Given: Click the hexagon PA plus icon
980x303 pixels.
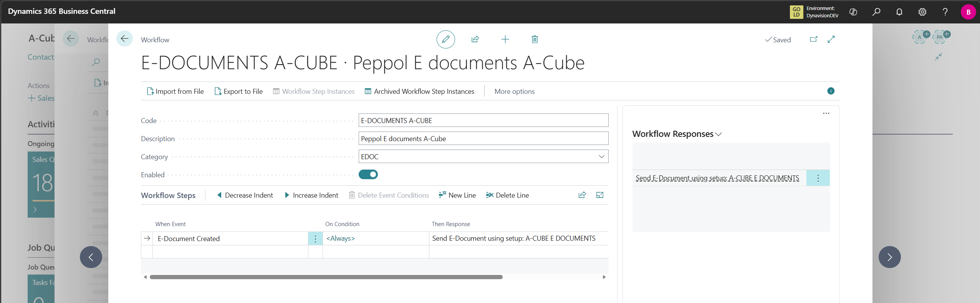Looking at the screenshot, I should pyautogui.click(x=941, y=37).
